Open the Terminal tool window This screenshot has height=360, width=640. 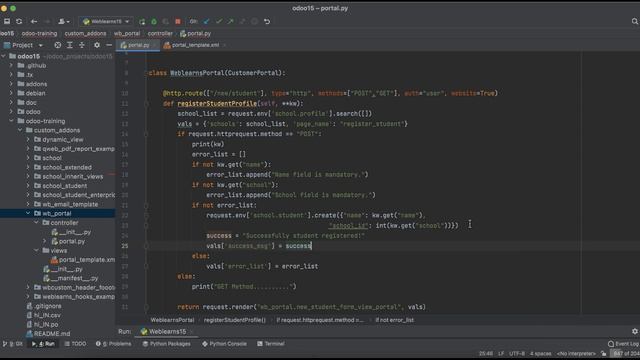coord(271,344)
